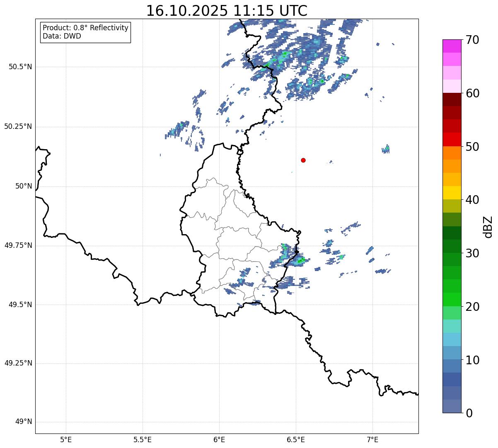Click the red station marker dot

[303, 160]
